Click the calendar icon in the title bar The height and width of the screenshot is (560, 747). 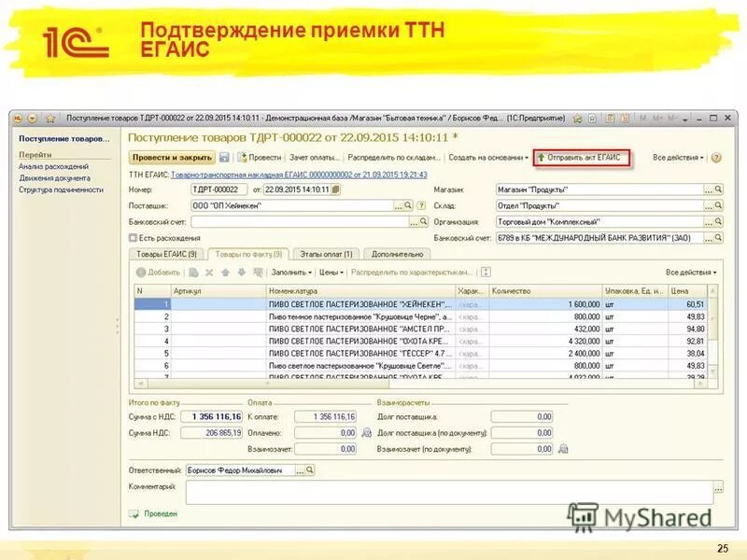(x=625, y=119)
